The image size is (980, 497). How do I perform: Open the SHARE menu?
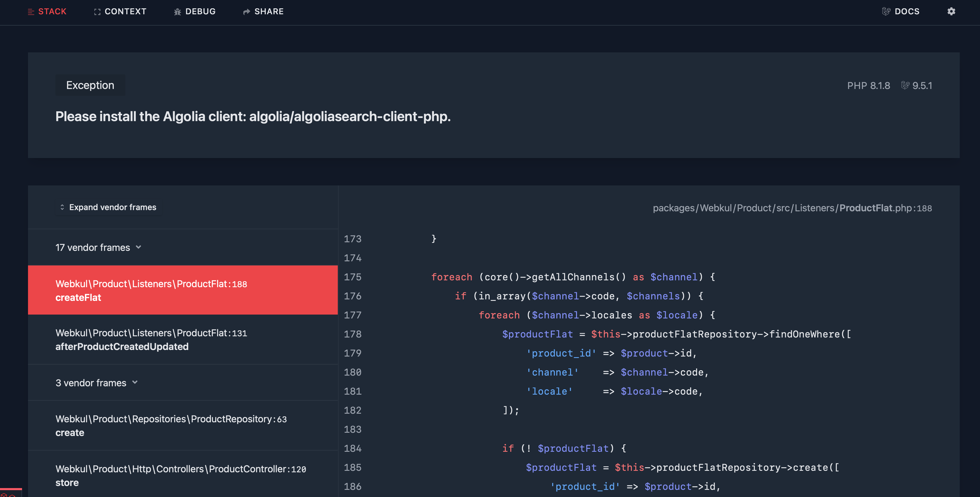(x=263, y=11)
